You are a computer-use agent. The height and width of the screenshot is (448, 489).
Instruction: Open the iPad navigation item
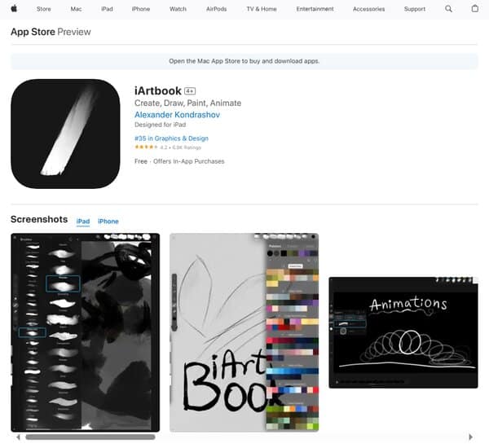coord(107,9)
